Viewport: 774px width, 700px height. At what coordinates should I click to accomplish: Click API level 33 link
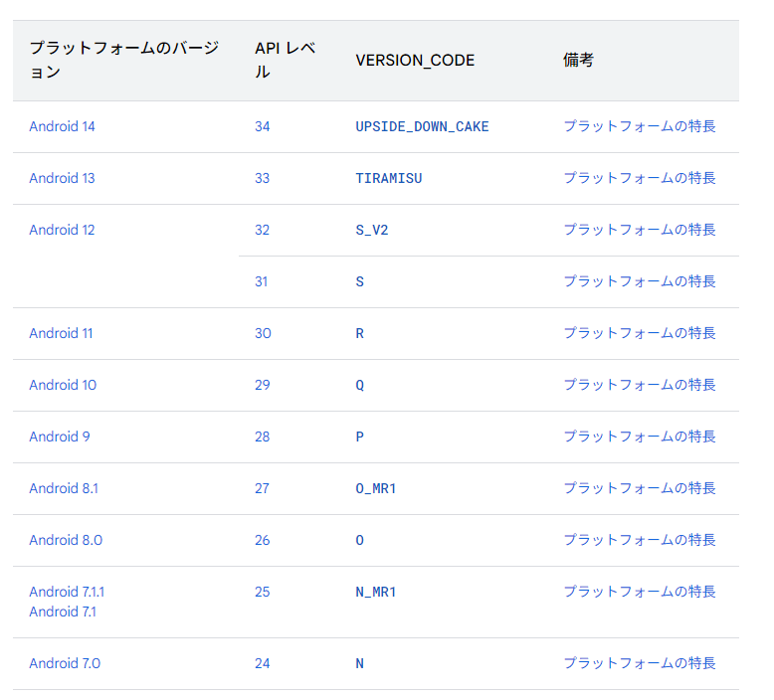(x=262, y=179)
